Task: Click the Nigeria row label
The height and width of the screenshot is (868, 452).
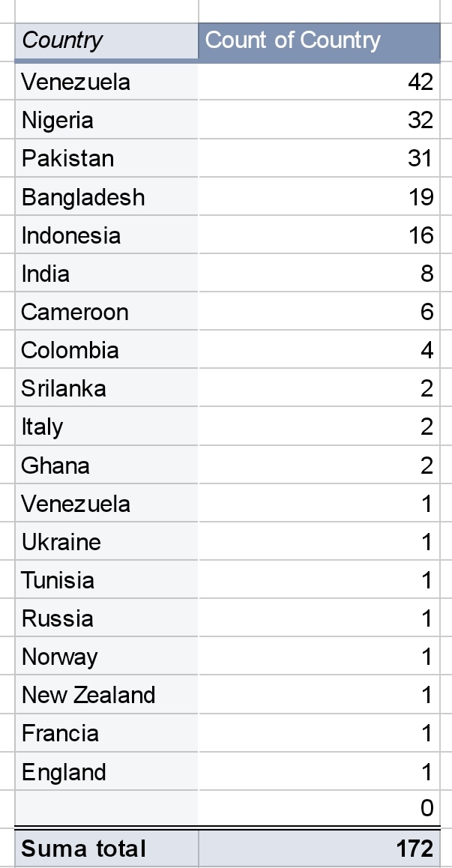Action: 106,120
